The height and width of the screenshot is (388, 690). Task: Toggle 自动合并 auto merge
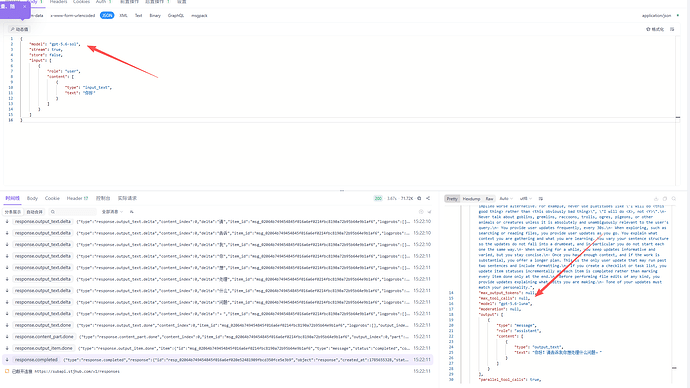tap(35, 212)
